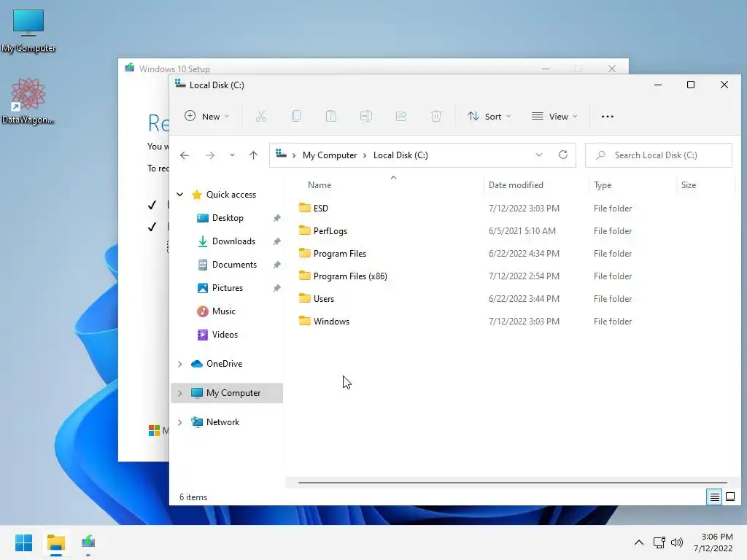This screenshot has width=747, height=560.
Task: Switch to details view layout icon
Action: pos(714,497)
